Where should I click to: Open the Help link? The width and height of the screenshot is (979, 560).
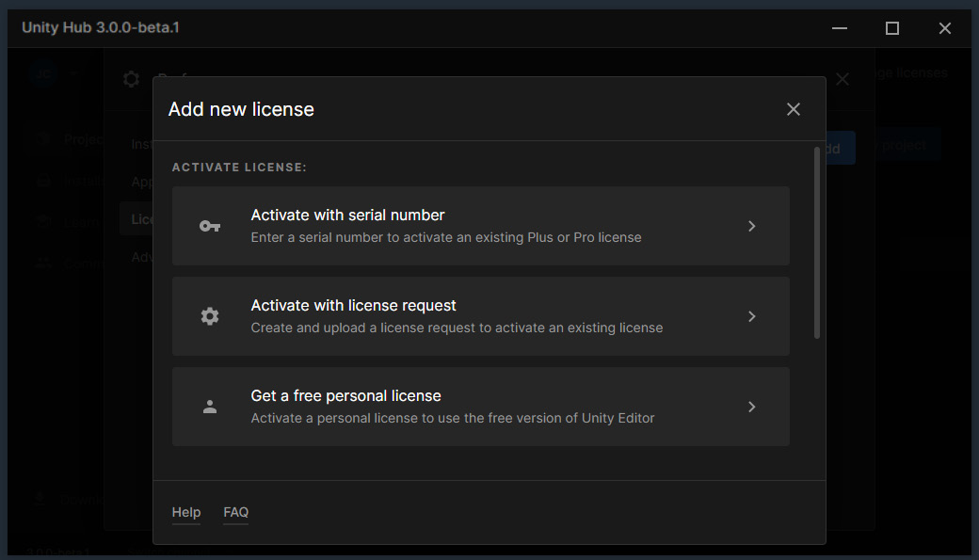point(186,513)
